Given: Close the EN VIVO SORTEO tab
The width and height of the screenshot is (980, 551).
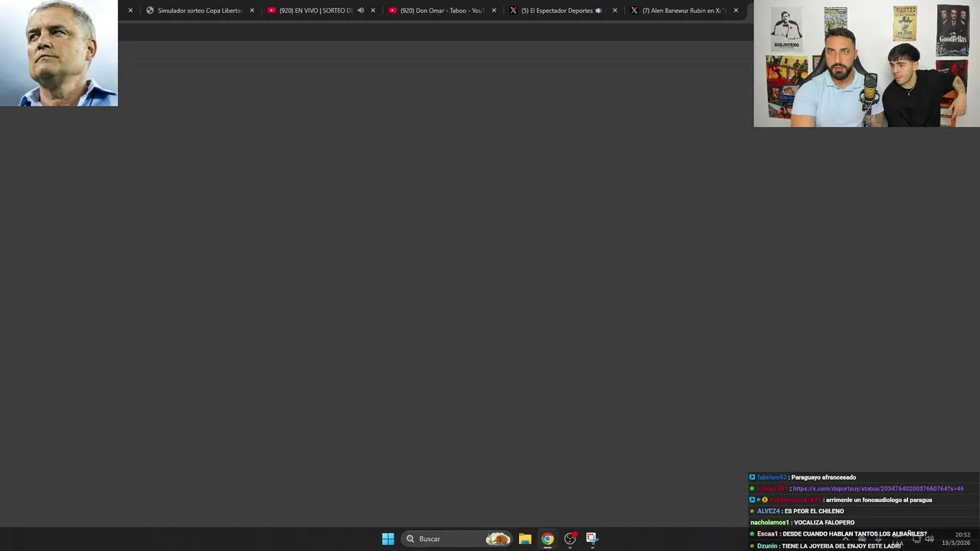Looking at the screenshot, I should tap(373, 11).
